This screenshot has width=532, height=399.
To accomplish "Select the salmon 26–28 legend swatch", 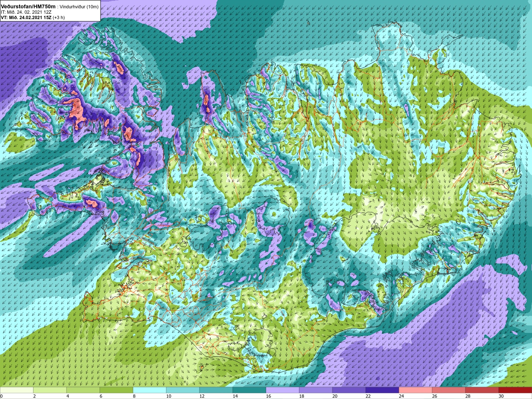I will click(449, 390).
